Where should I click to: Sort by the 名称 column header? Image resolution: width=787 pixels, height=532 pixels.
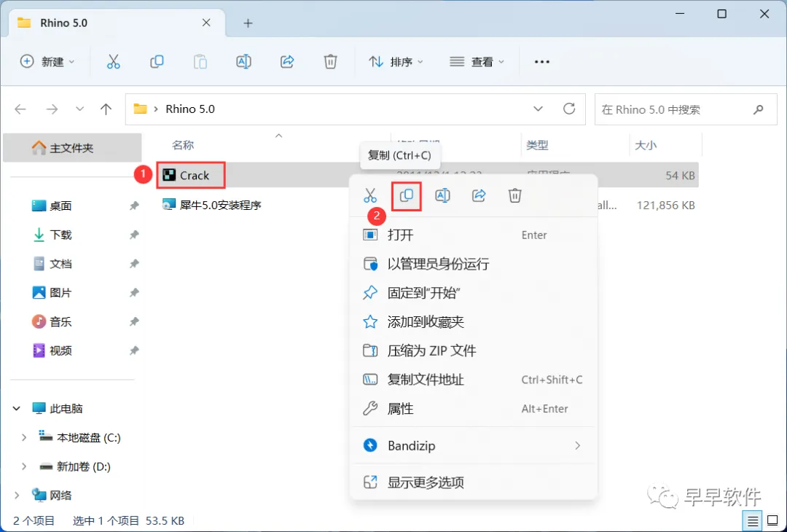click(x=183, y=146)
